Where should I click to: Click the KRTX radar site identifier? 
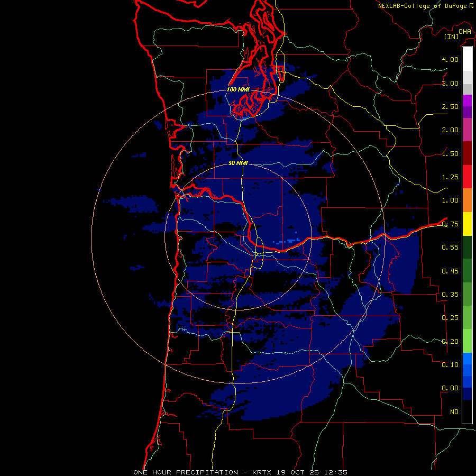262,472
